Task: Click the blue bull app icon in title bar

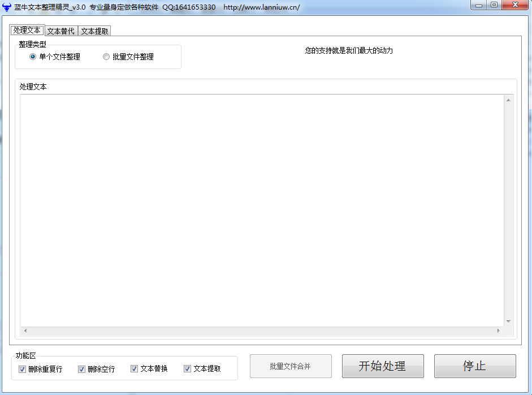Action: click(7, 7)
